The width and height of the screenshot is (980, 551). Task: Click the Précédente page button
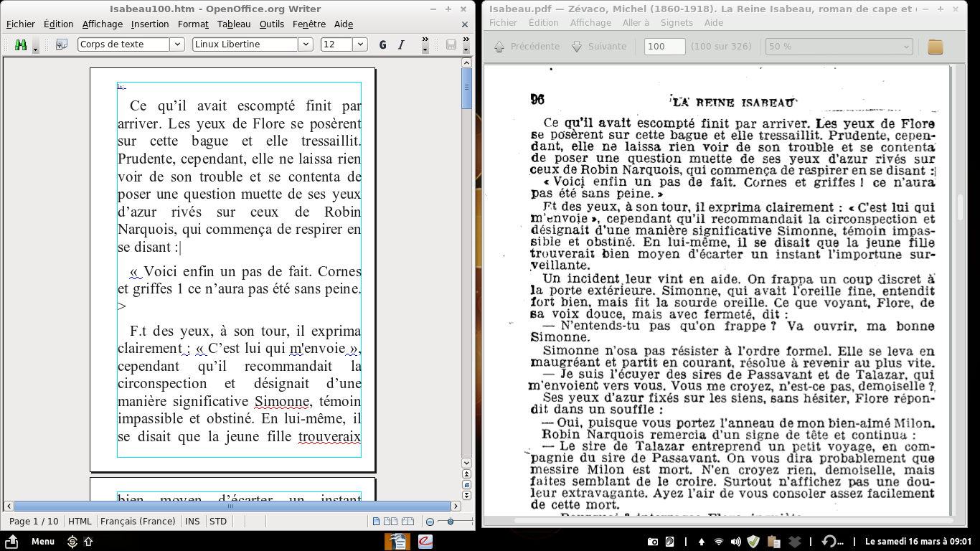coord(527,47)
